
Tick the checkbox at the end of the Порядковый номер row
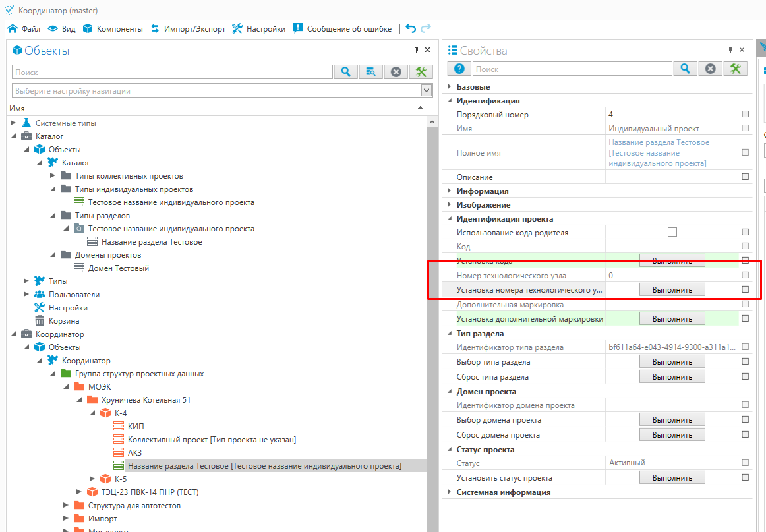pyautogui.click(x=745, y=115)
